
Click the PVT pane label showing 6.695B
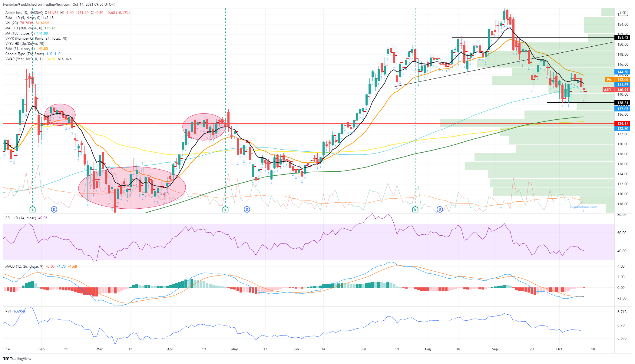coord(15,311)
